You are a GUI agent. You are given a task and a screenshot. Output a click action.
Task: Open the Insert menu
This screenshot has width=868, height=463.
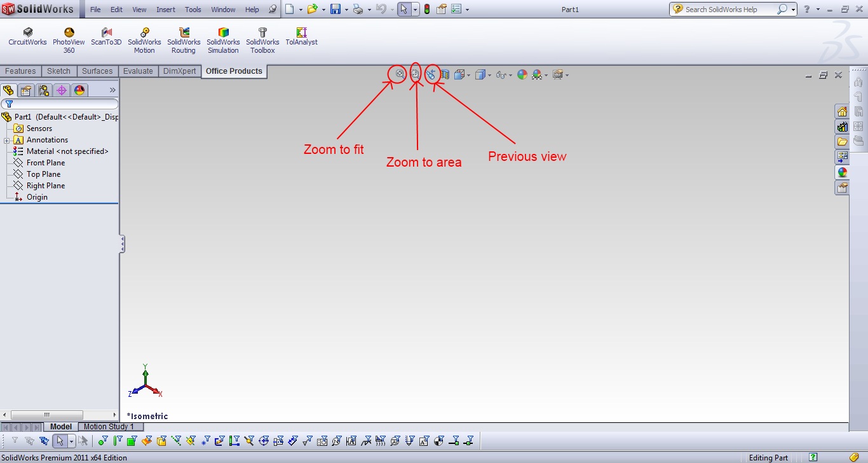coord(166,10)
